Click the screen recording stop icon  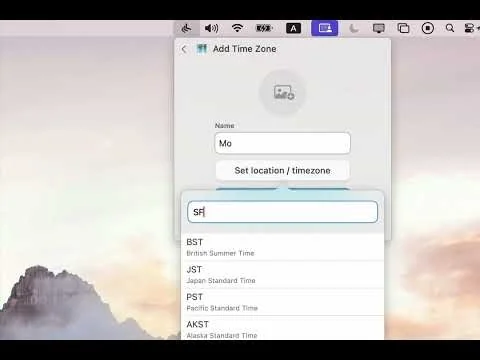tap(428, 29)
